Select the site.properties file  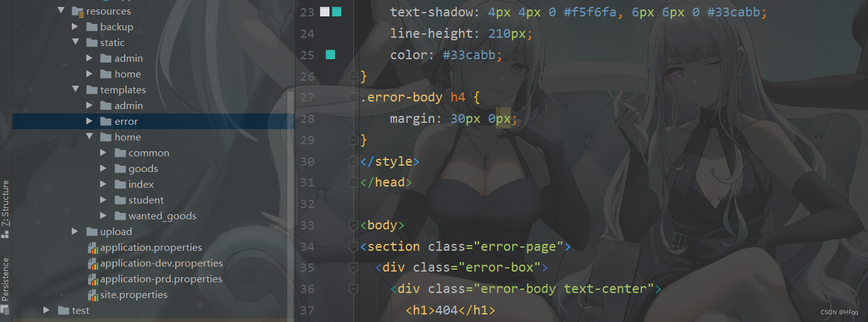click(134, 295)
